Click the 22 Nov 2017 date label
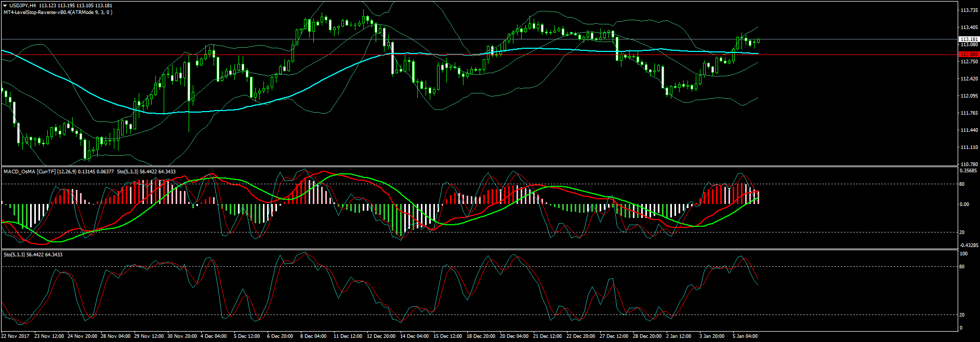 pos(15,336)
